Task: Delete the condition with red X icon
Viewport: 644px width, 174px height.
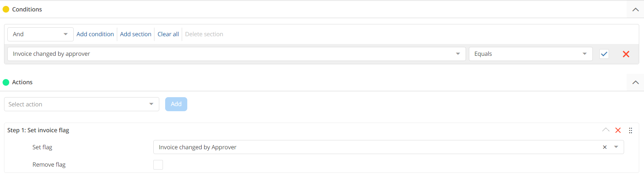Action: [x=626, y=54]
